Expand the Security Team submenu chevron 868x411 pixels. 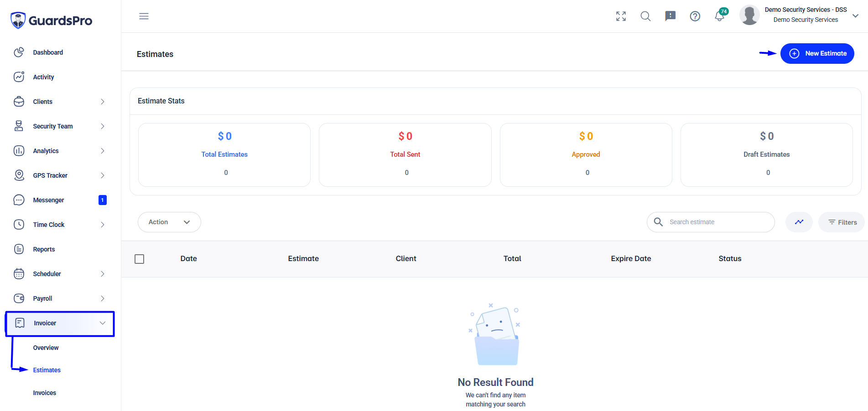pyautogui.click(x=103, y=126)
